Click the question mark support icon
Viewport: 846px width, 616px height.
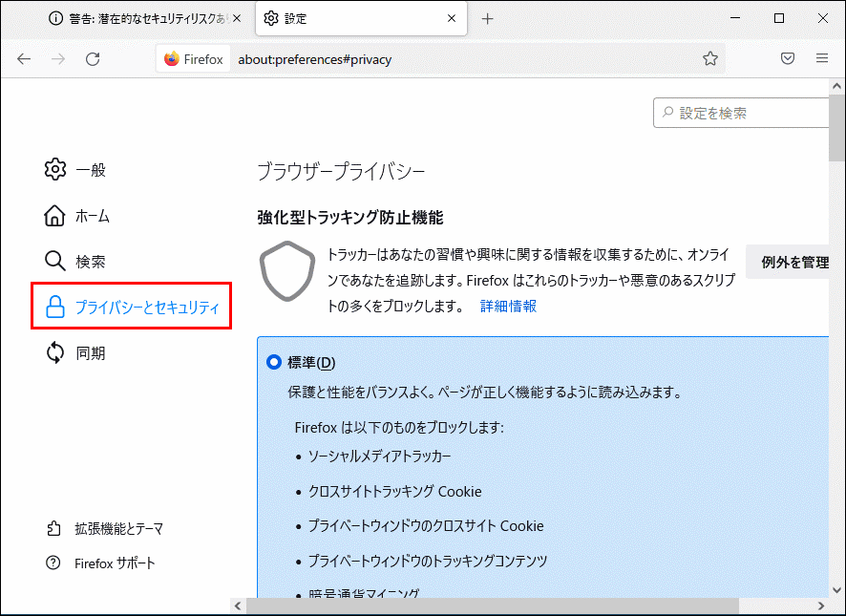tap(53, 563)
